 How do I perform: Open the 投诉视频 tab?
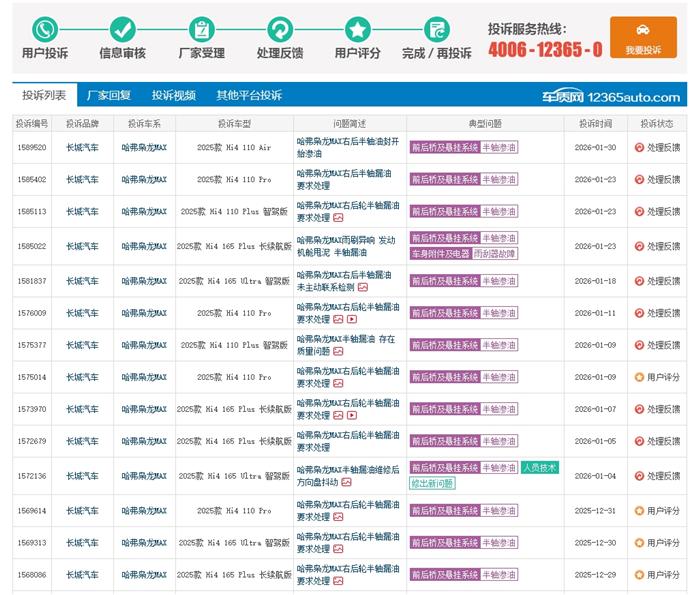point(174,96)
